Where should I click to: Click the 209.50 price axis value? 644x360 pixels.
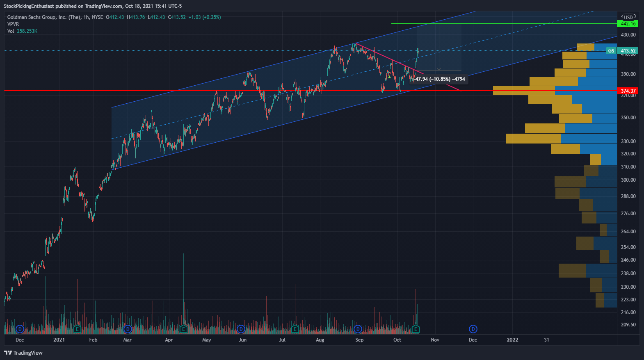click(x=628, y=325)
